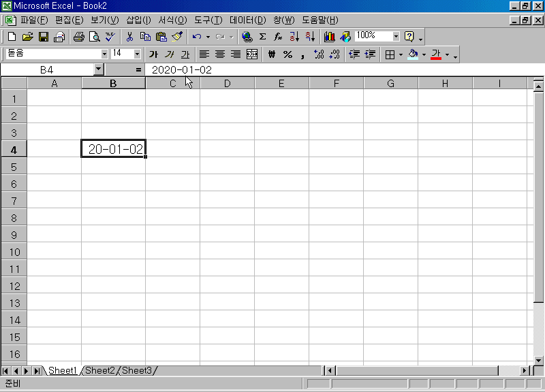Viewport: 545px width, 392px height.
Task: Apply won currency style
Action: click(272, 54)
